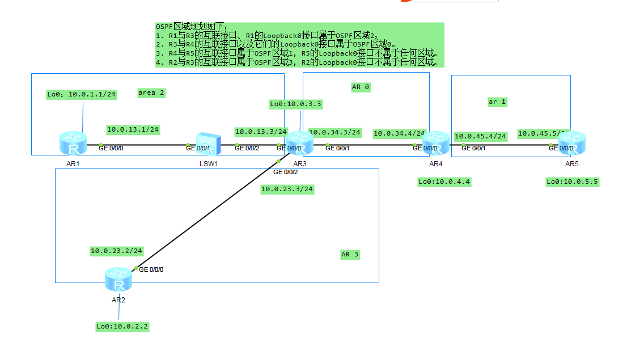Select the '10.0.45.4/24' label

click(480, 136)
